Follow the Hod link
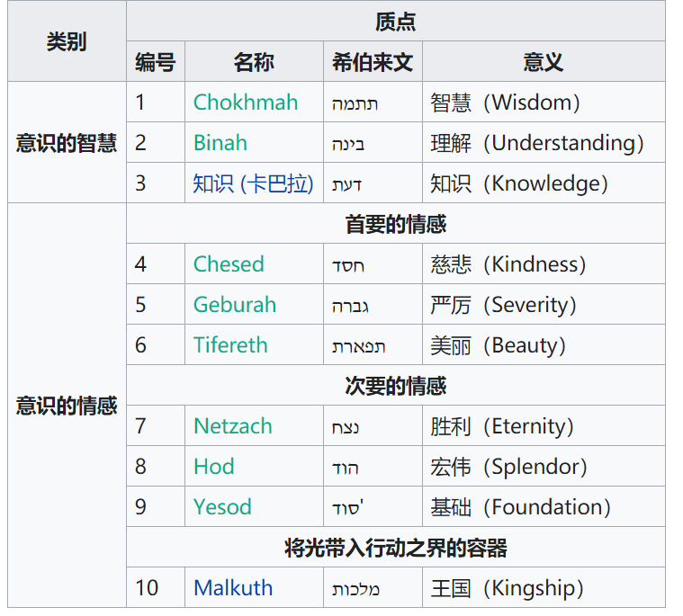Image resolution: width=683 pixels, height=616 pixels. pos(213,467)
